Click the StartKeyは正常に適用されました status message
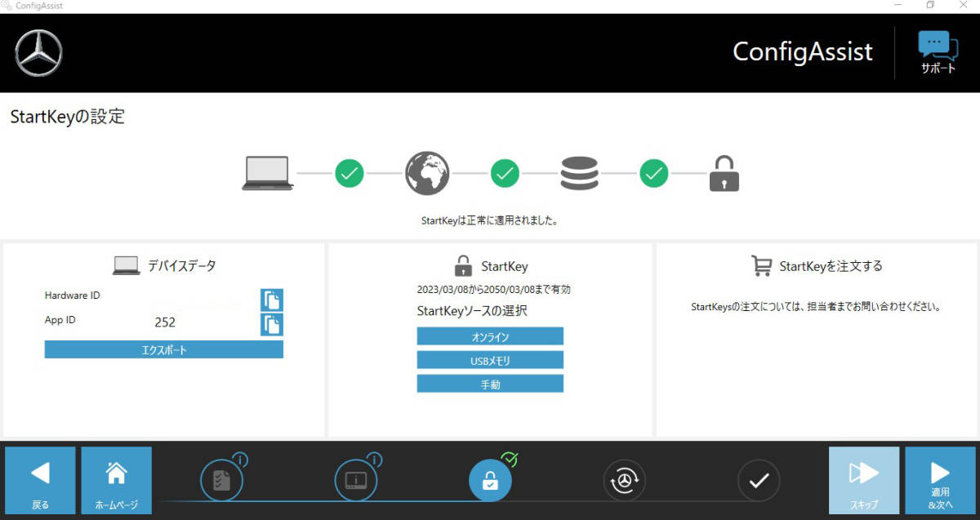Screen dimensions: 980x520 489,220
